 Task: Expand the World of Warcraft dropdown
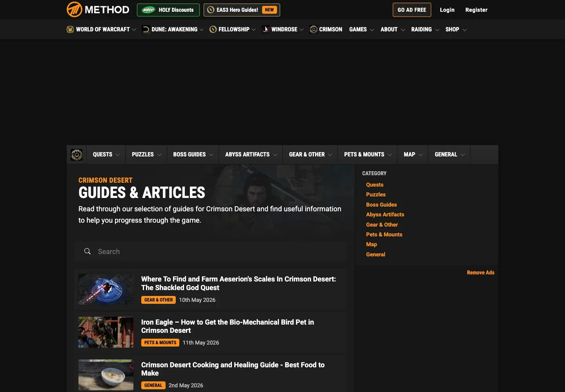134,30
